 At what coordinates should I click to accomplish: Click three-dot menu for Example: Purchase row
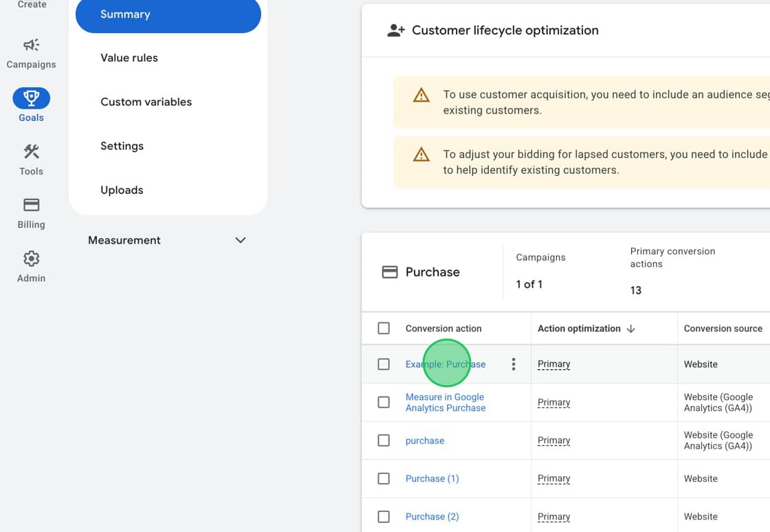[513, 364]
